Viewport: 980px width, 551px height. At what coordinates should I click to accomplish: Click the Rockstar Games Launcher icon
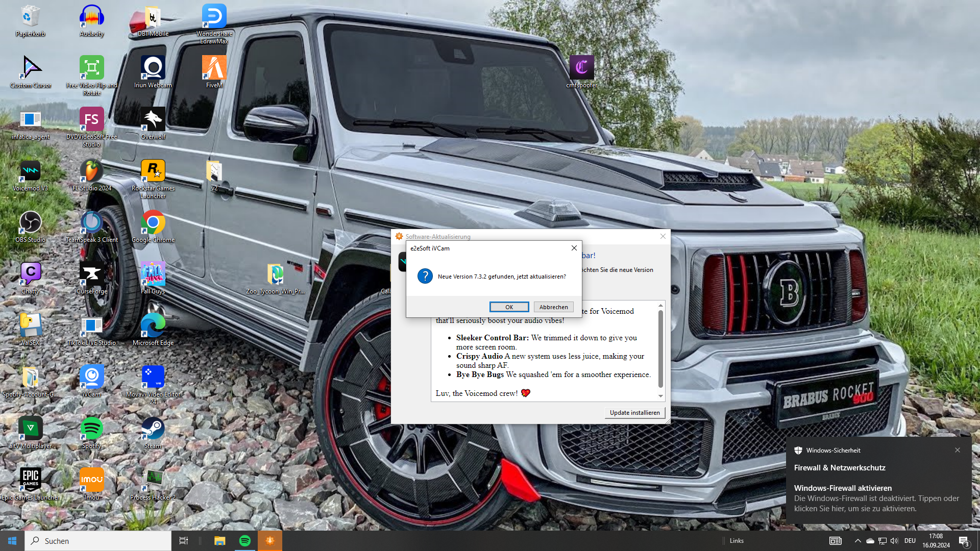(153, 171)
